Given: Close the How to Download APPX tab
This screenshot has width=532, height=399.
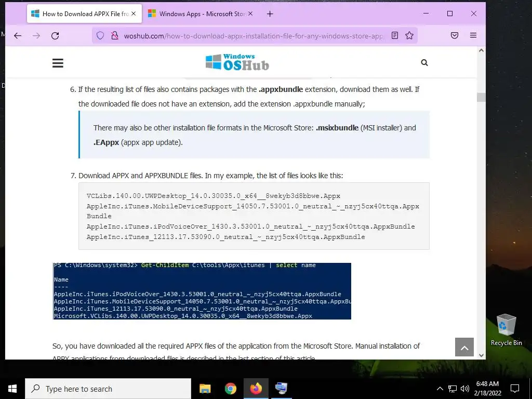Looking at the screenshot, I should click(x=134, y=14).
